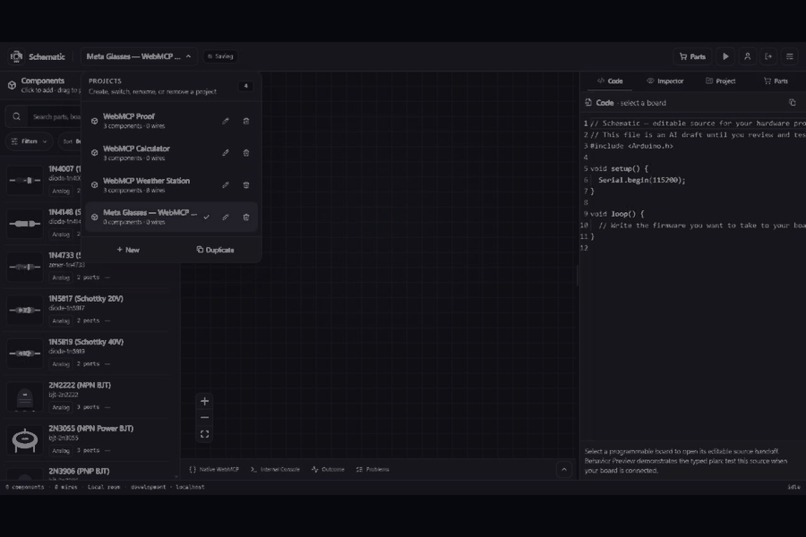Select the 2N2222 (NPN BJT) item
This screenshot has height=537, width=806.
(87, 396)
